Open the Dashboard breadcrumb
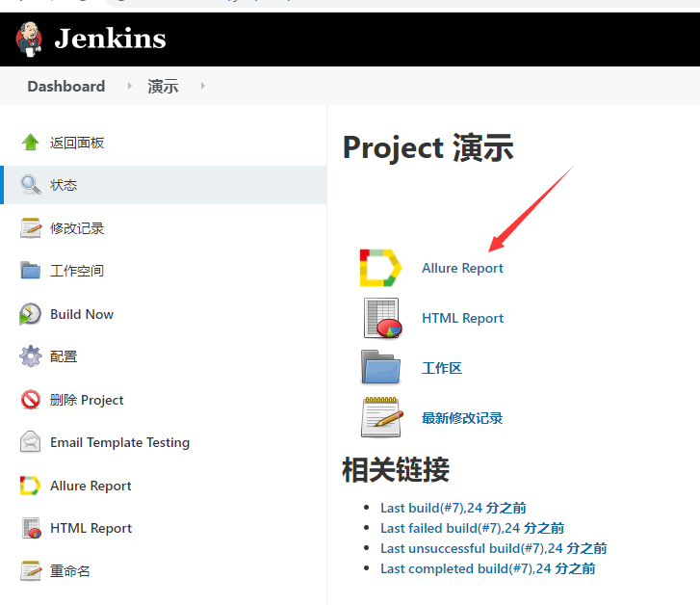700x605 pixels. coord(66,87)
